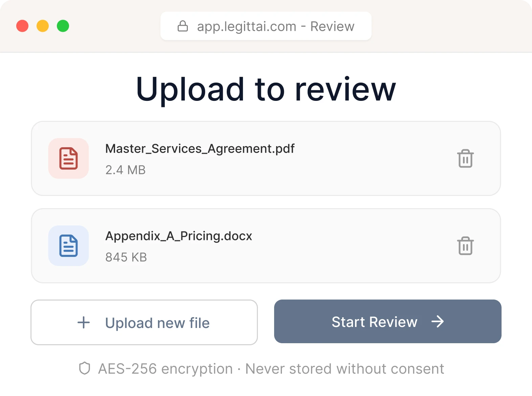
Task: Click the plus icon on Upload new file
Action: (84, 323)
